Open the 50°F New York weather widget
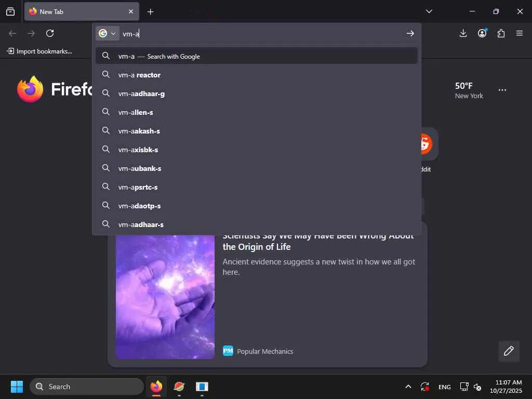Screen dimensions: 532x399 point(469,90)
